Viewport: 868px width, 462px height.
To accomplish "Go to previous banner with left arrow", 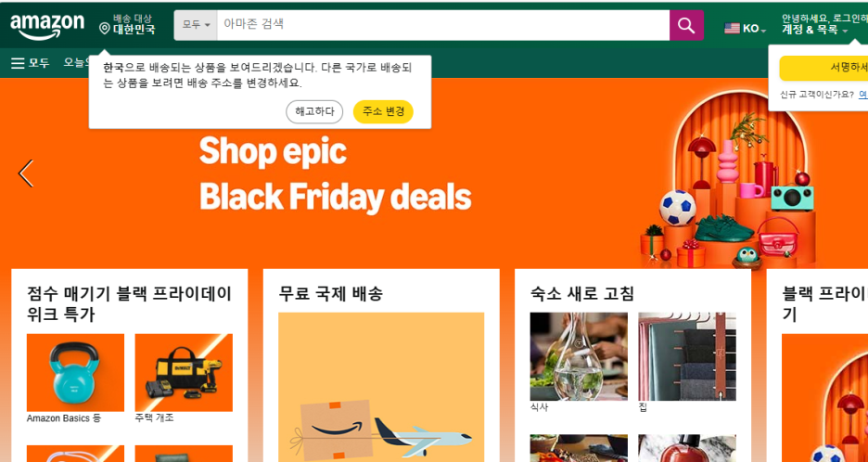I will coord(25,173).
